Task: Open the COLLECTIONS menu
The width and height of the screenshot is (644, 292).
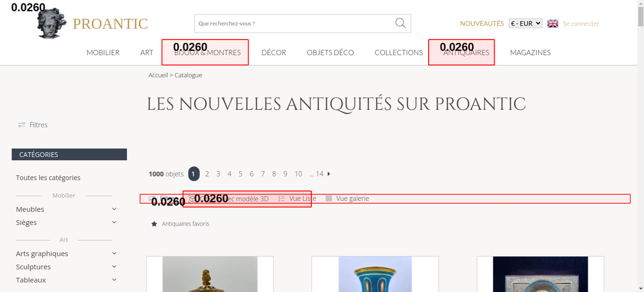Action: tap(398, 53)
